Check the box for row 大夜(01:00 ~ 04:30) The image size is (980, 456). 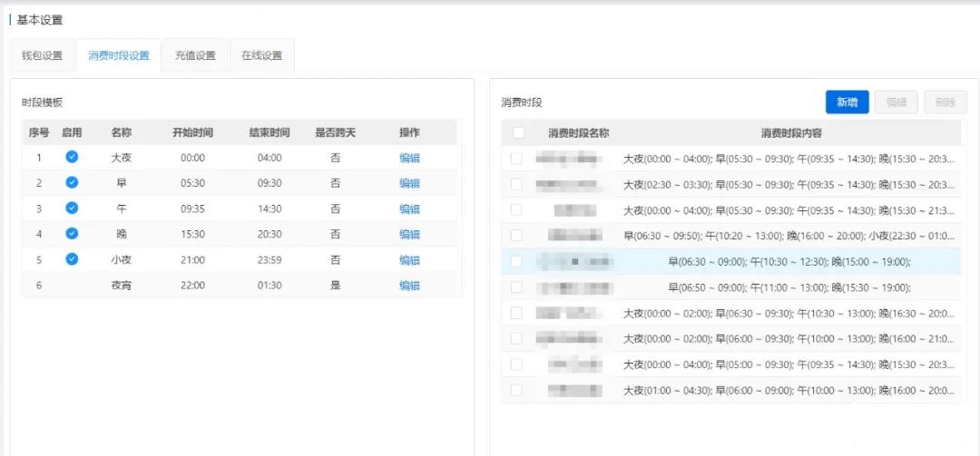click(516, 390)
